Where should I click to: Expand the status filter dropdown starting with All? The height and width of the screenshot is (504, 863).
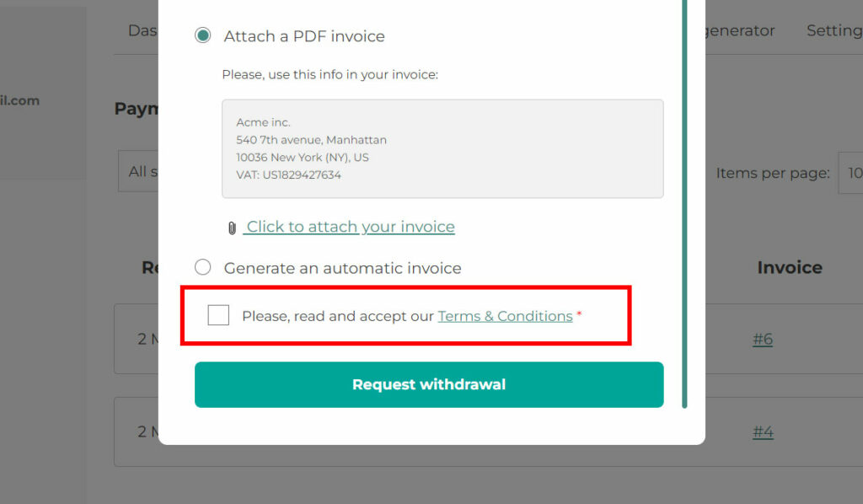(138, 171)
